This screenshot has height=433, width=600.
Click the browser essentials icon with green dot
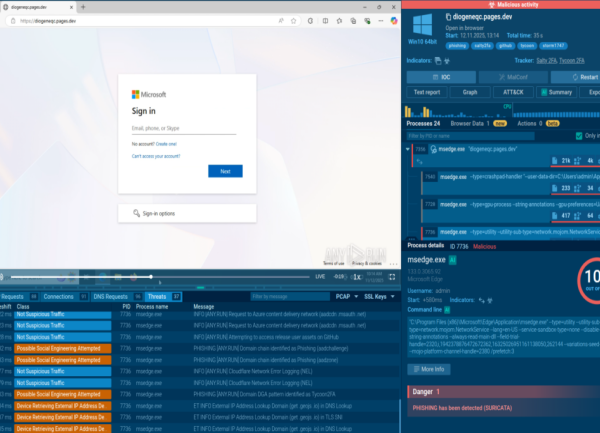coord(367,21)
